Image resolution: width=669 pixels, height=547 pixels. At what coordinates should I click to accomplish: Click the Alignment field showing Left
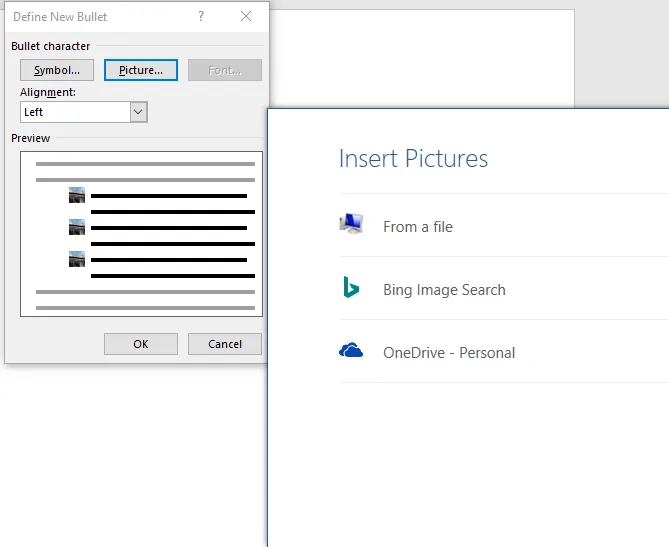75,112
